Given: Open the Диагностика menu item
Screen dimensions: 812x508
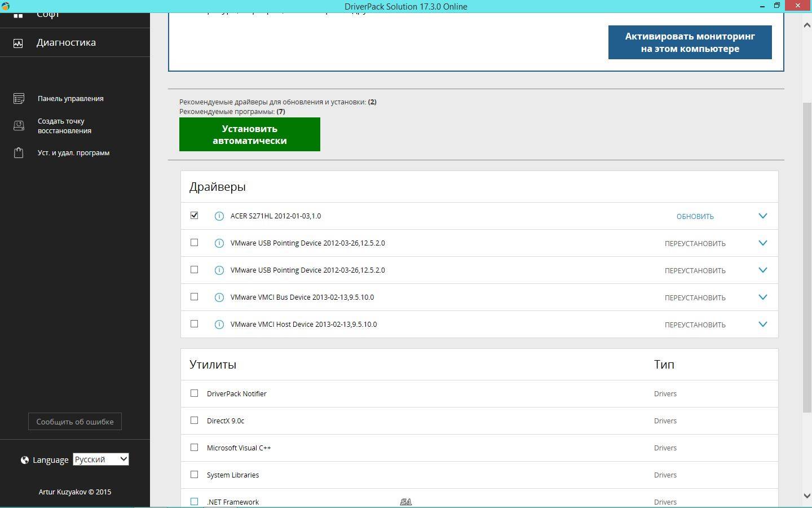Looking at the screenshot, I should coord(66,43).
